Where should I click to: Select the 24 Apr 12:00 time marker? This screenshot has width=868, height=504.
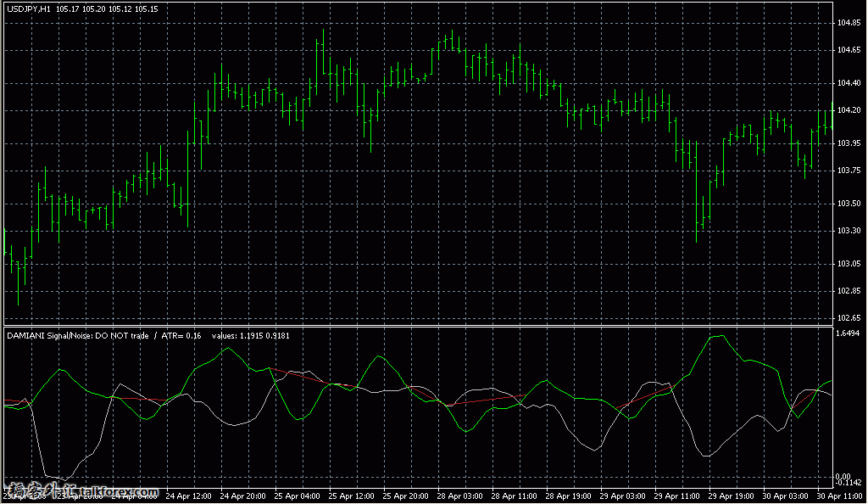tap(188, 496)
